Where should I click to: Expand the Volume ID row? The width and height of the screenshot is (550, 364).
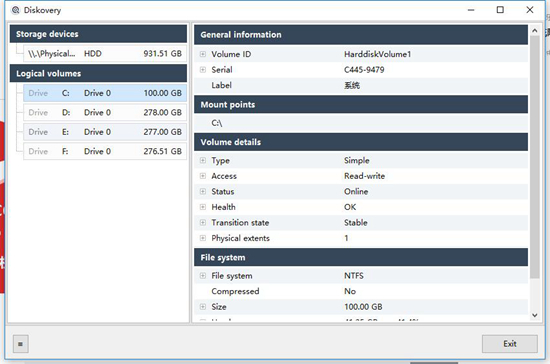coord(203,54)
